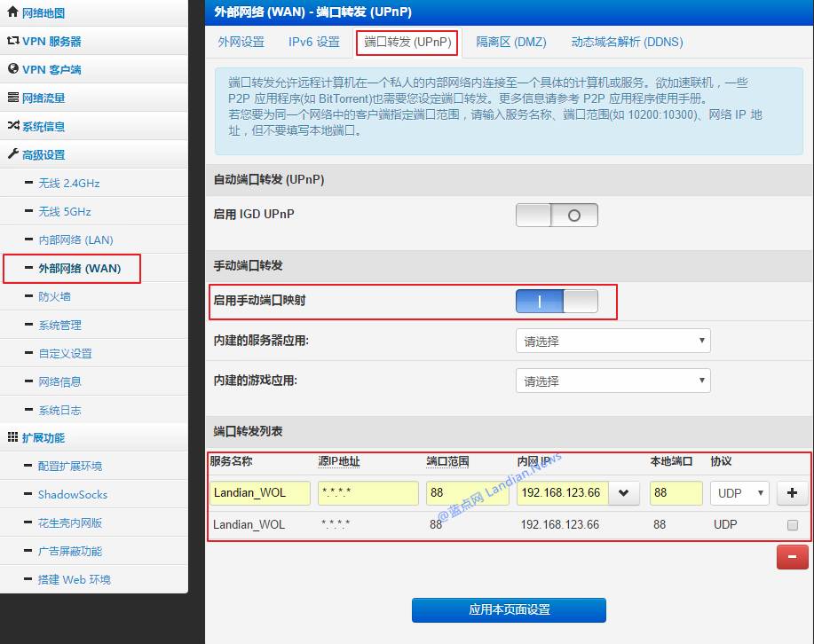Switch to the 外网设置 tab
The width and height of the screenshot is (814, 644).
tap(241, 42)
